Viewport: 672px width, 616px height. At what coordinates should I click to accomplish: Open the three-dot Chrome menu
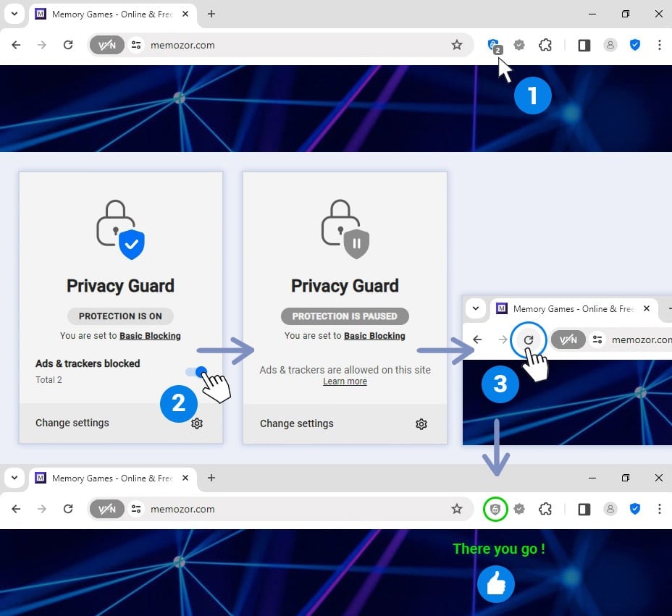click(660, 45)
